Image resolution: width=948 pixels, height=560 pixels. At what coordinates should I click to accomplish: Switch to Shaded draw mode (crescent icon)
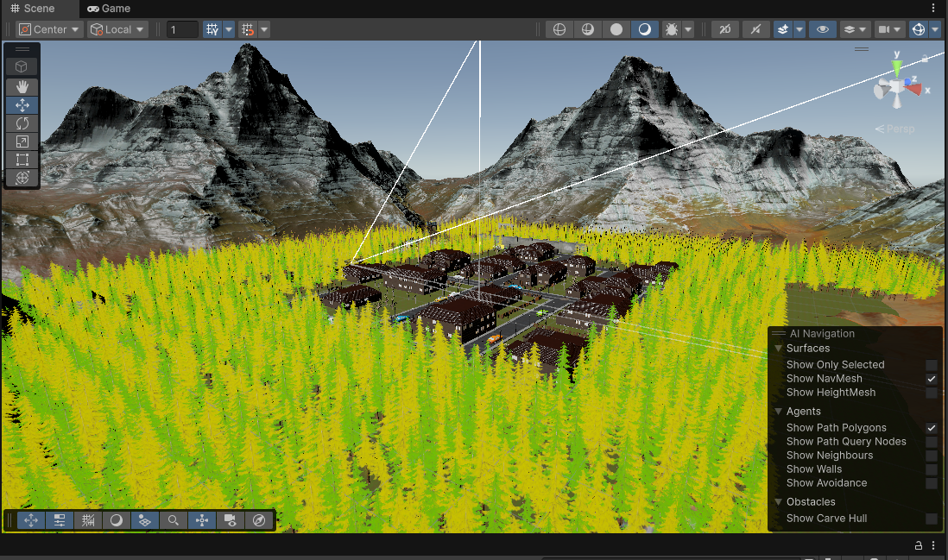[644, 29]
